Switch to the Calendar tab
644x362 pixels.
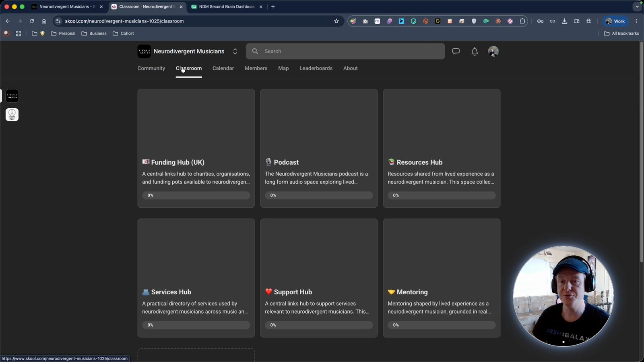click(x=223, y=68)
